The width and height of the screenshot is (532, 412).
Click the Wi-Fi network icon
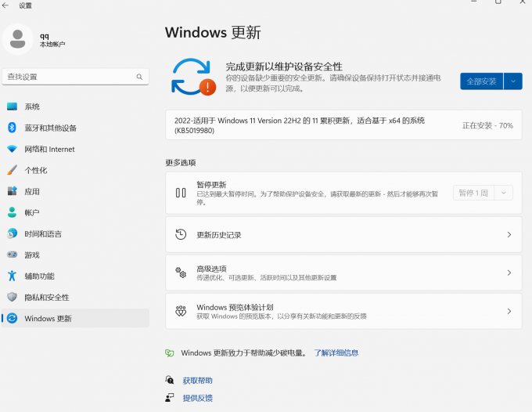12,149
